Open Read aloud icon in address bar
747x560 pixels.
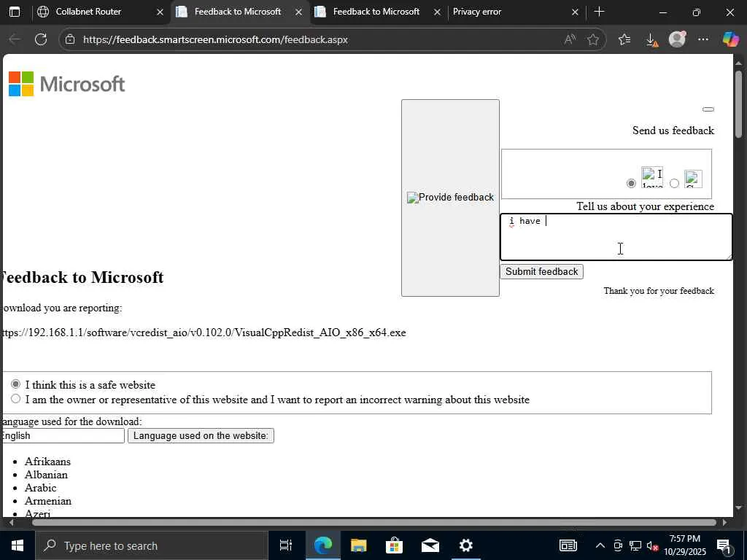(x=570, y=39)
